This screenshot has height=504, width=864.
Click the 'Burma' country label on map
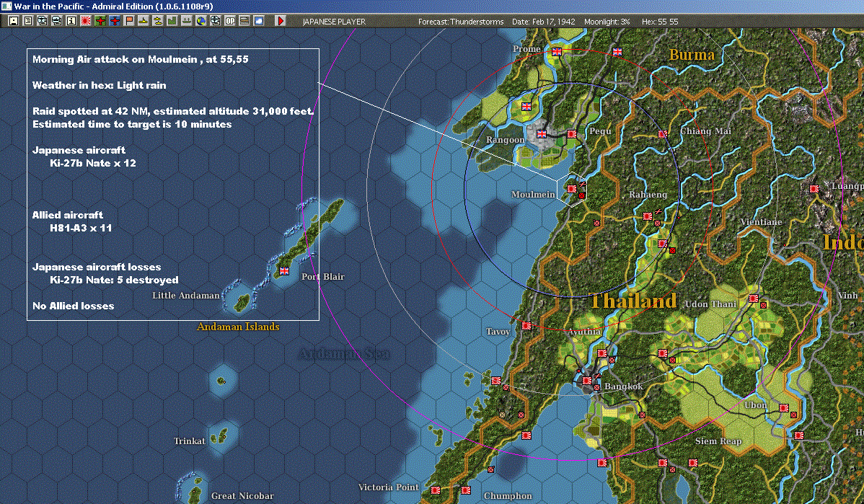pos(692,55)
